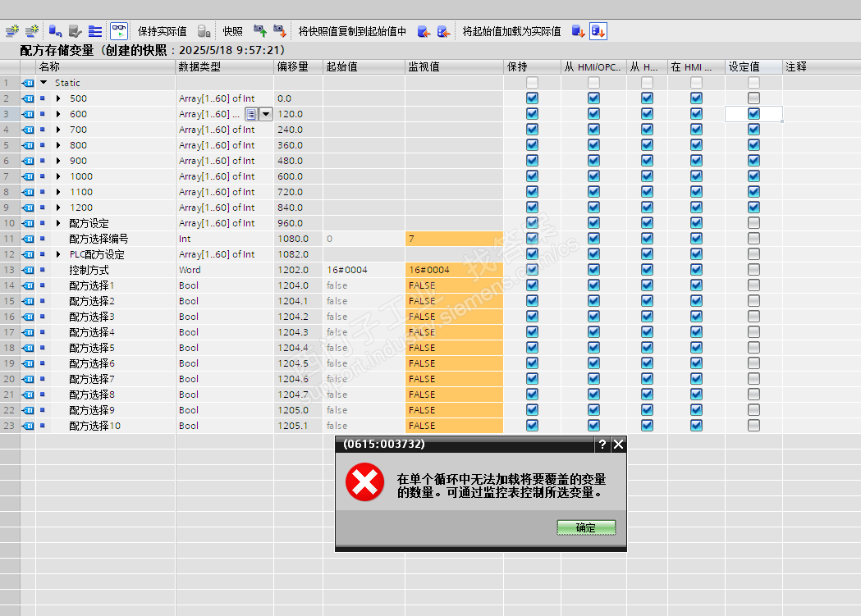The image size is (861, 616).
Task: Click the tag icon in 配方选择10 row
Action: (27, 427)
